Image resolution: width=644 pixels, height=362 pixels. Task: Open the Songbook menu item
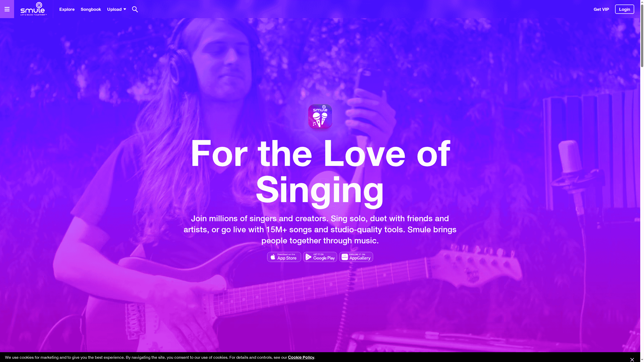pos(91,9)
